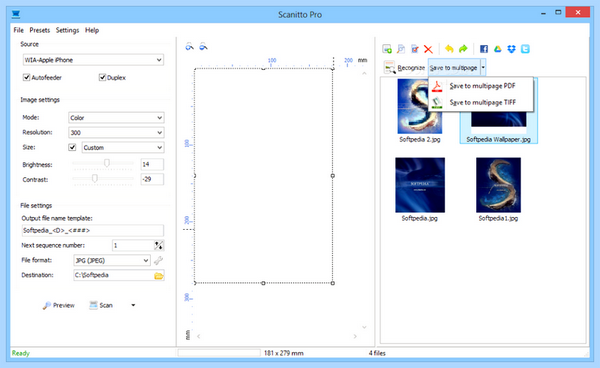Viewport: 600px width, 368px height.
Task: Choose Save to multipage PDF
Action: pyautogui.click(x=481, y=86)
